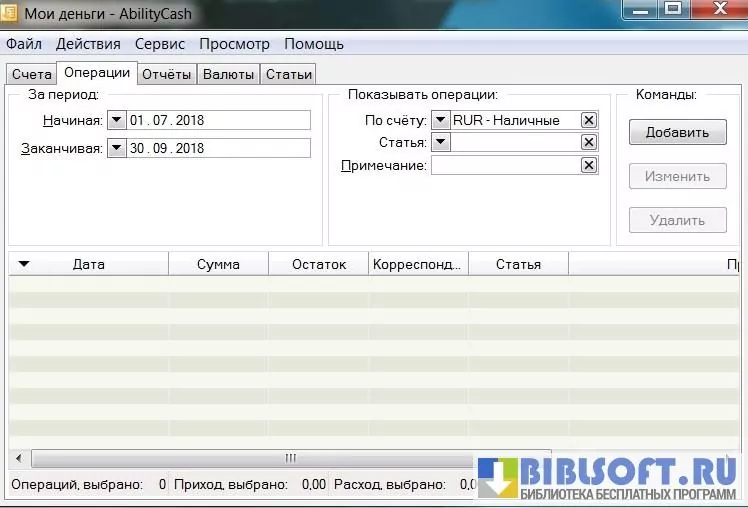Switch to the Отчёты tab
Viewport: 748px width, 508px height.
(x=167, y=74)
